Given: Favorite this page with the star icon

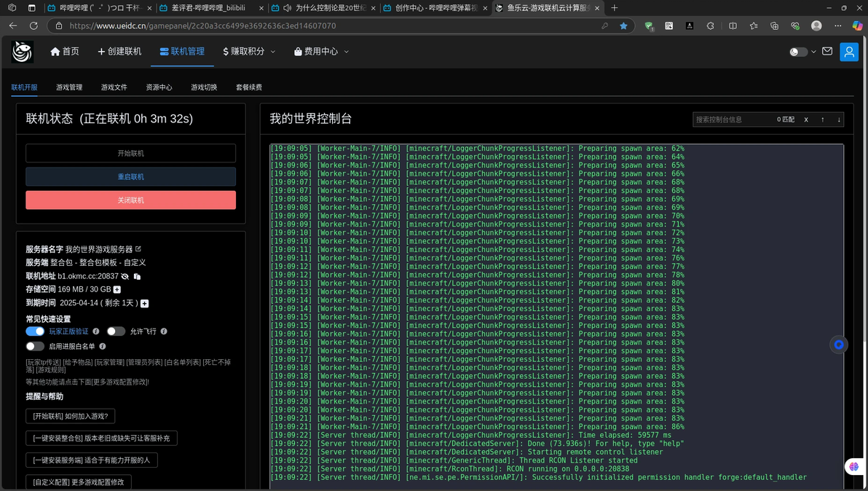Looking at the screenshot, I should click(x=623, y=26).
